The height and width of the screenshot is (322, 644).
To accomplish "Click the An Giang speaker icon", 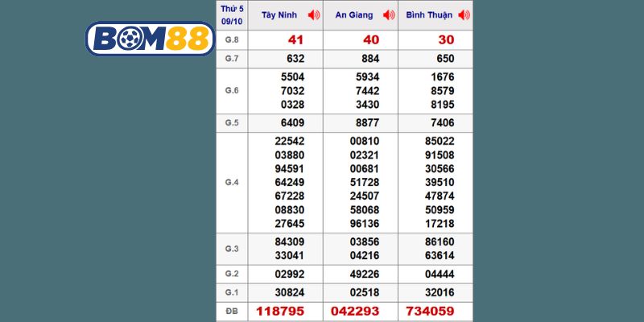I will pyautogui.click(x=389, y=15).
